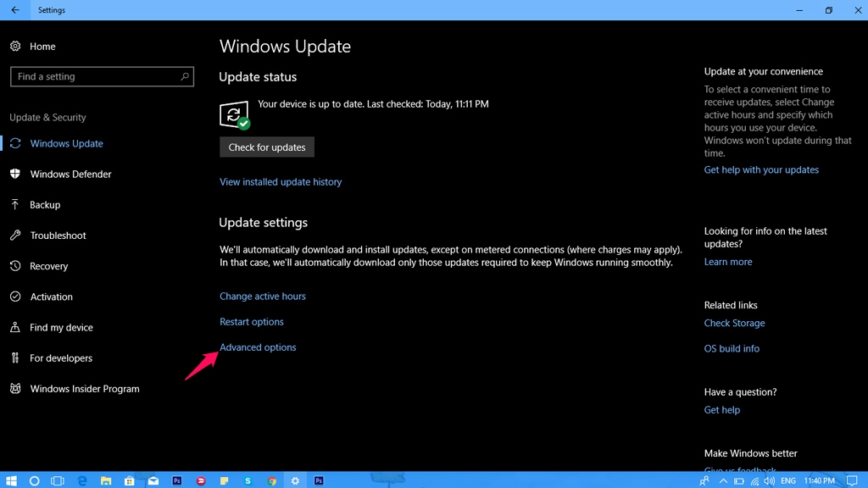Click the Get help link under Have a question
This screenshot has width=868, height=488.
(722, 409)
